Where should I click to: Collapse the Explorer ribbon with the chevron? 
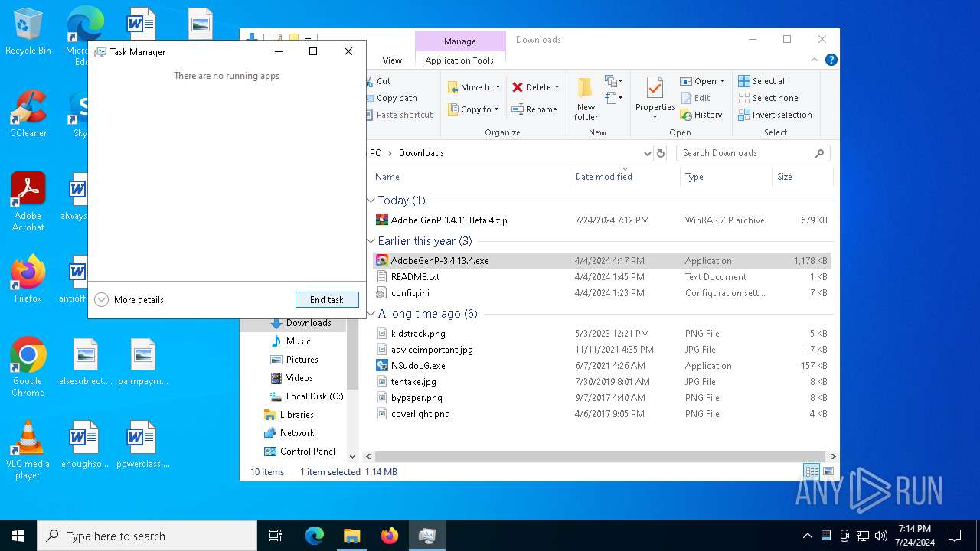(815, 60)
